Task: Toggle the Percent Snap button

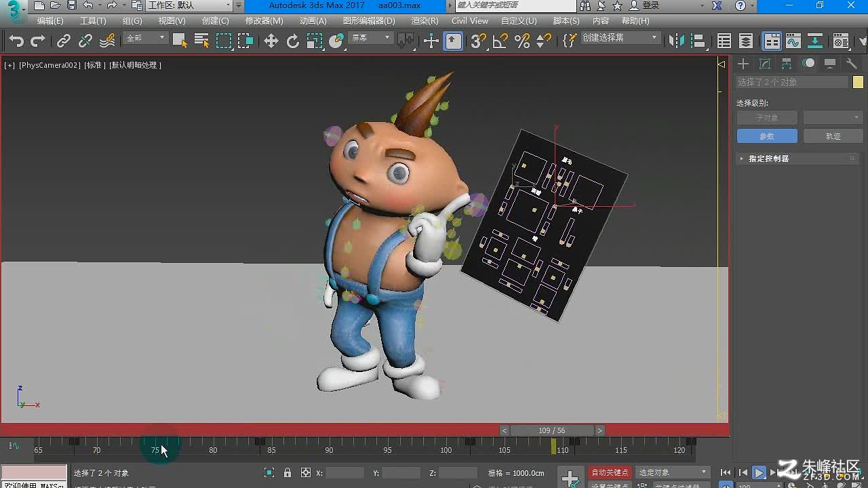Action: click(x=522, y=41)
